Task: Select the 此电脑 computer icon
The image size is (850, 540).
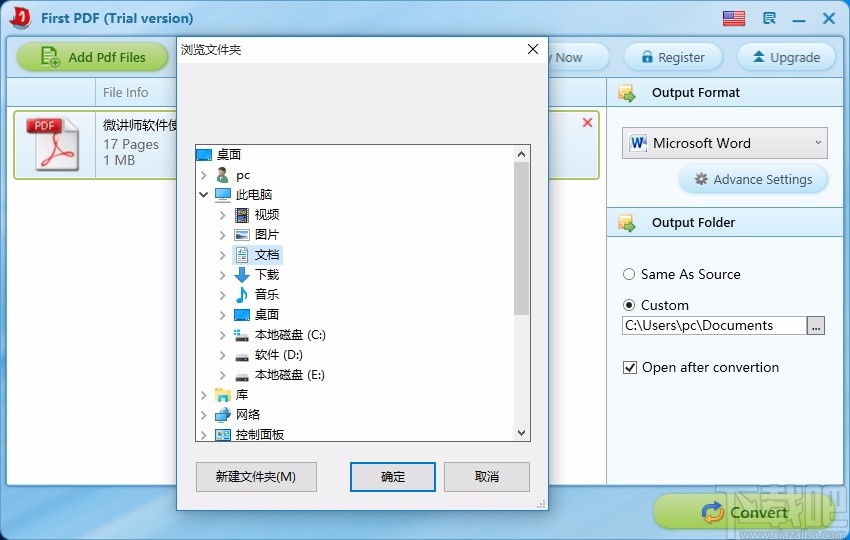Action: 223,194
